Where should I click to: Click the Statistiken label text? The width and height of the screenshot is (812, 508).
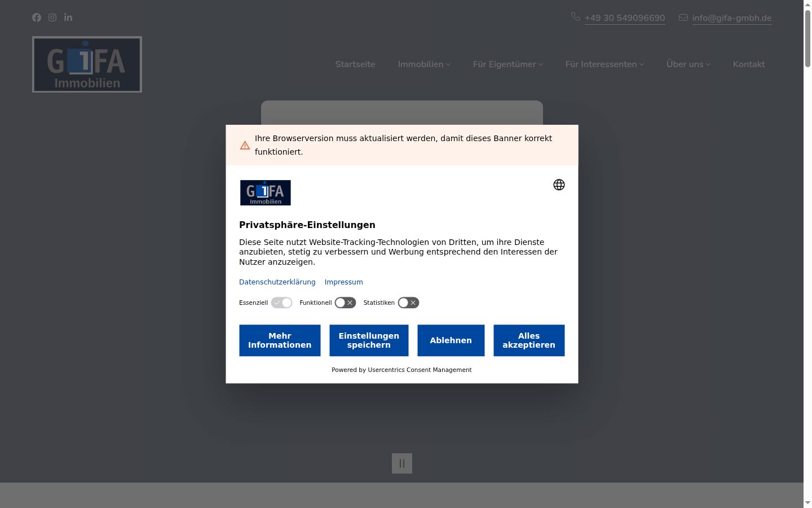pyautogui.click(x=379, y=303)
